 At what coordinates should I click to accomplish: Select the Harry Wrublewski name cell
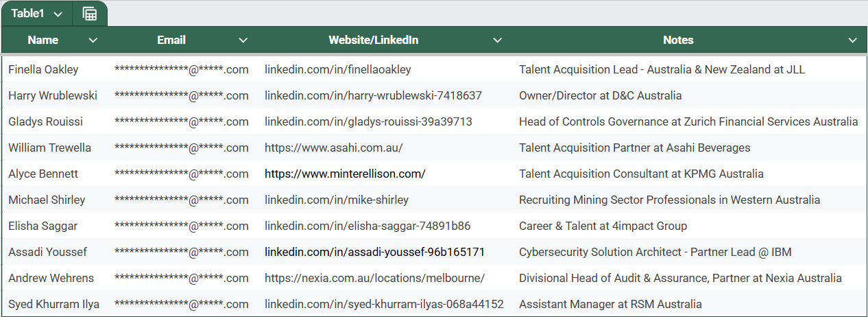(53, 95)
